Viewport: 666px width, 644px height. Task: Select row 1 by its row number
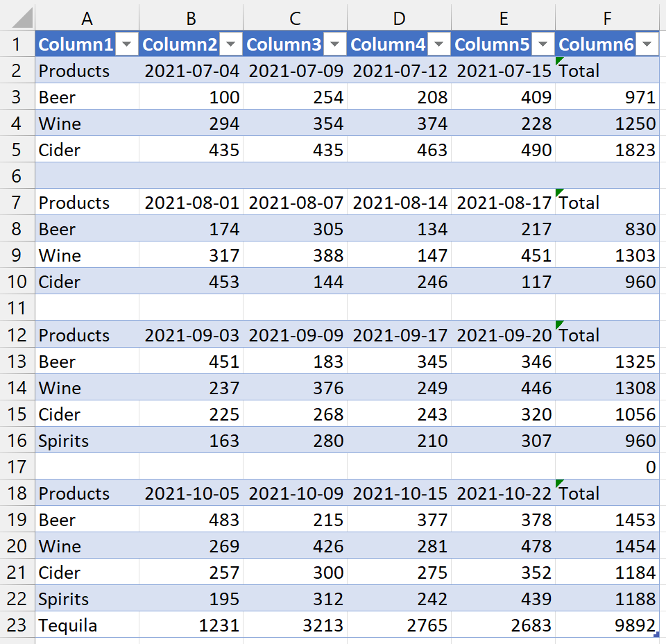(17, 44)
